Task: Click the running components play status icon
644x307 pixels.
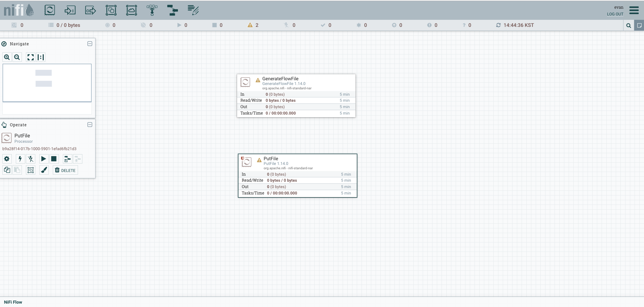Action: pos(179,25)
